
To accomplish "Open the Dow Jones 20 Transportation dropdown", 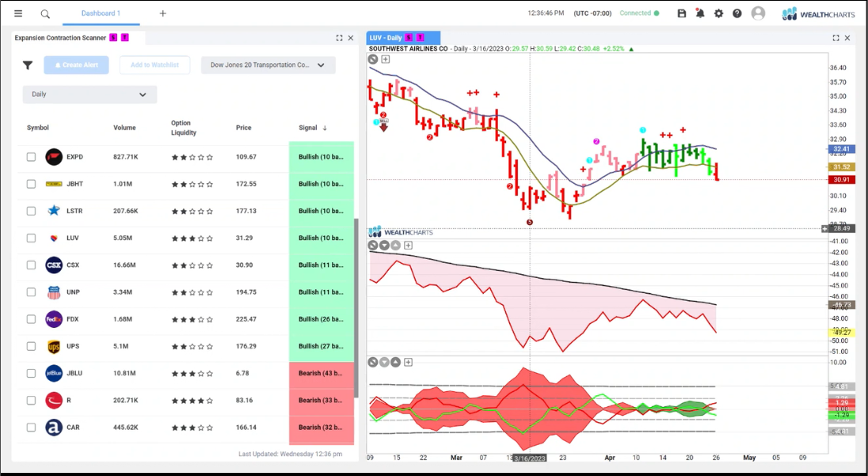I will pos(268,65).
